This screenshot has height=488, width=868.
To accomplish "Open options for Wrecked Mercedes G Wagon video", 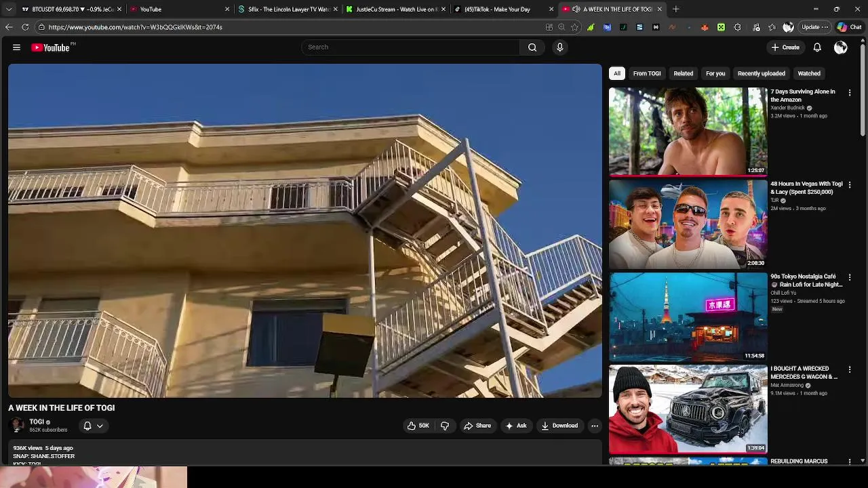I will pyautogui.click(x=850, y=369).
